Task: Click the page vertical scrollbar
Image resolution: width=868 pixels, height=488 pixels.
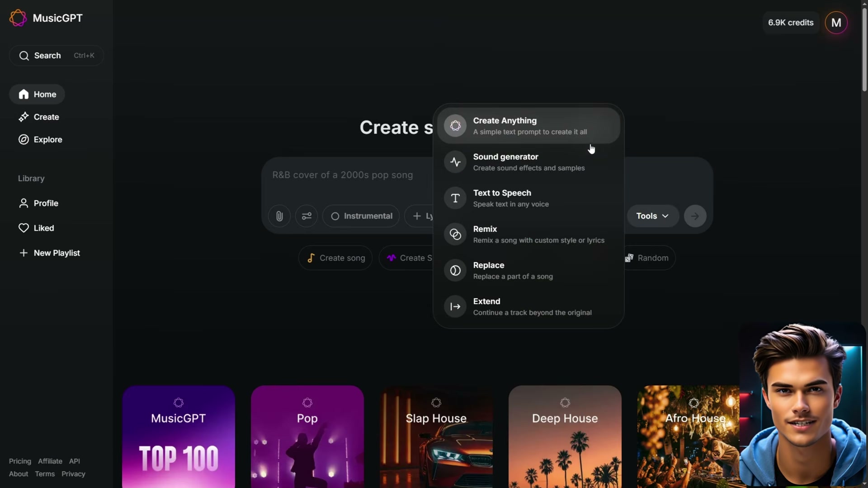Action: 864,50
